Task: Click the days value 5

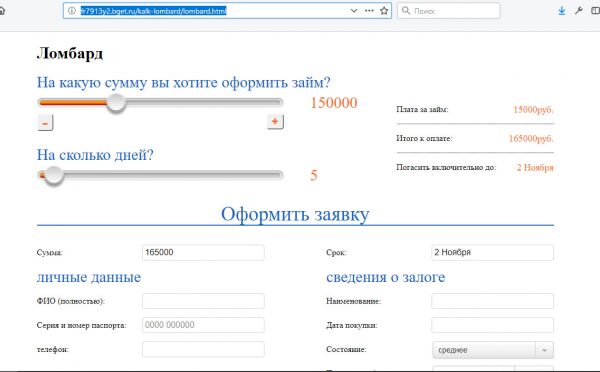Action: pyautogui.click(x=314, y=175)
